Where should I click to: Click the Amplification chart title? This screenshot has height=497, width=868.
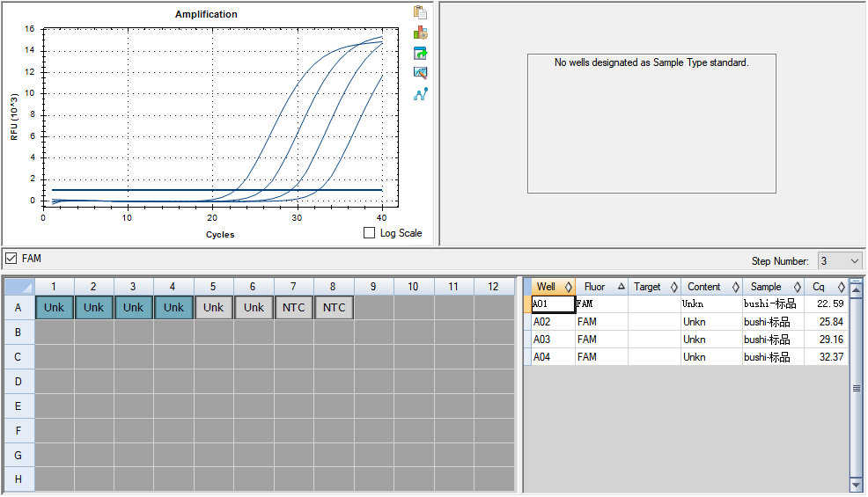click(x=206, y=14)
